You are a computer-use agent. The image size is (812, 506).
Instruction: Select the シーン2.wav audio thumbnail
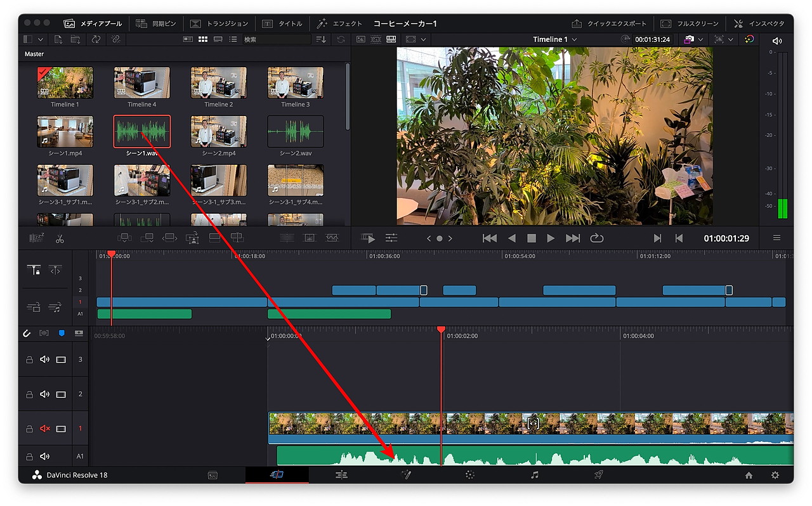click(x=296, y=131)
